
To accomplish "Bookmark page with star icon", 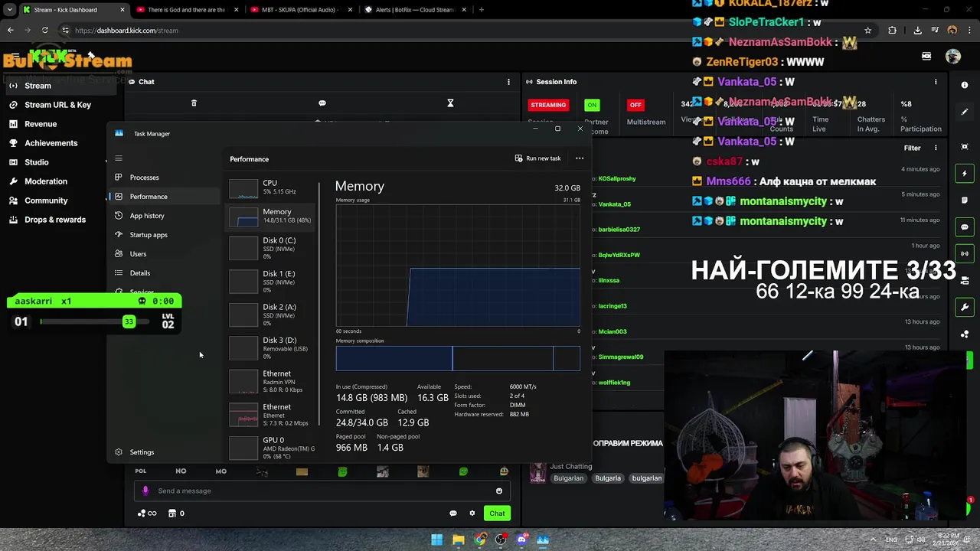I will coord(867,31).
